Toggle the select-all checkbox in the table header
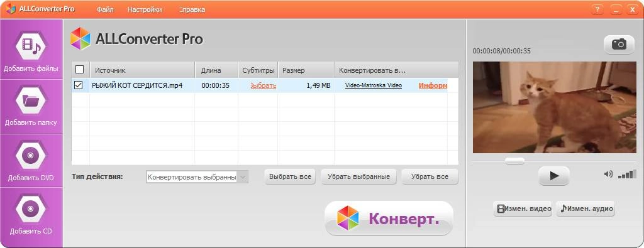The height and width of the screenshot is (248, 644). pos(80,70)
